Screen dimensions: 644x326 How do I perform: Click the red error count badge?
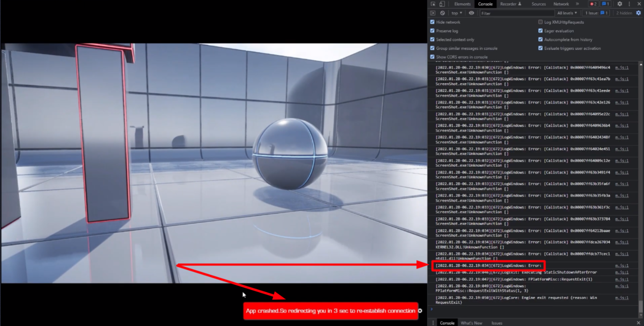(593, 4)
